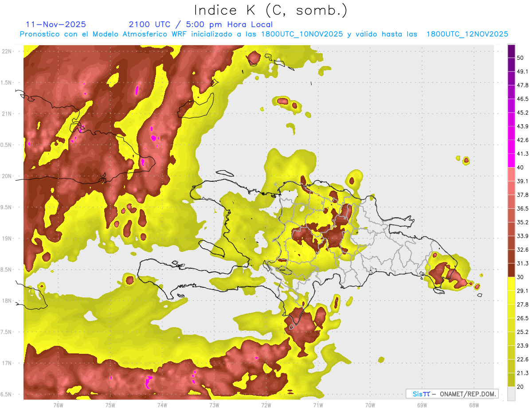Click the "46.5" color bar value
This screenshot has height=411, width=532.
523,99
